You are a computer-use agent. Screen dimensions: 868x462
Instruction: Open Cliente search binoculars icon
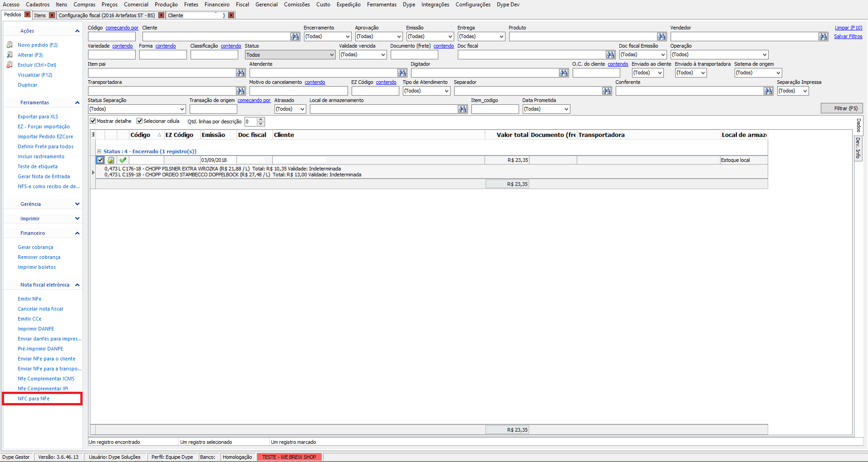(x=295, y=36)
